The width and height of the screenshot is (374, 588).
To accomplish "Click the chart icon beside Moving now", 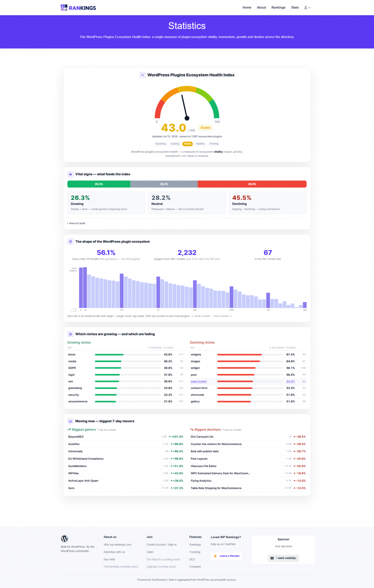I will point(70,421).
